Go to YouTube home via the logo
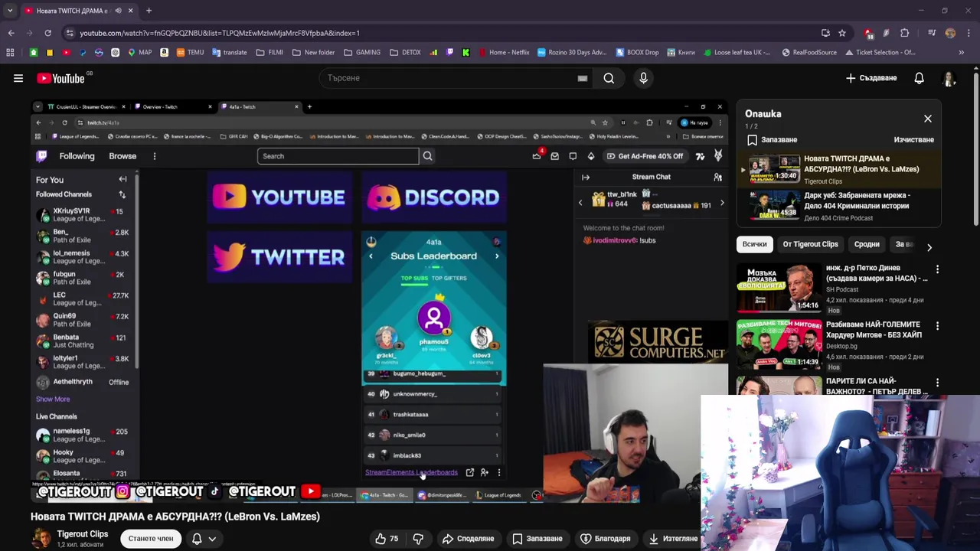This screenshot has width=980, height=551. tap(61, 78)
